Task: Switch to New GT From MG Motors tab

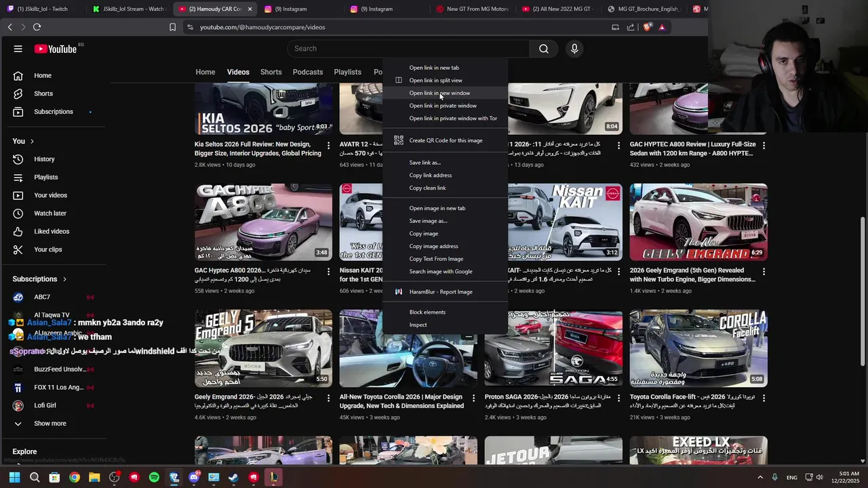Action: coord(473,9)
